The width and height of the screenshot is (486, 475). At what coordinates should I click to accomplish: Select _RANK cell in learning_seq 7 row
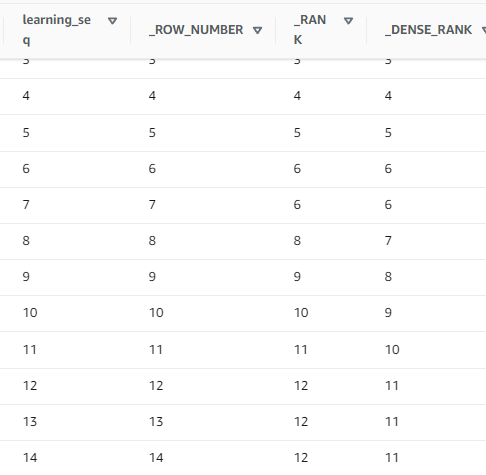(297, 205)
